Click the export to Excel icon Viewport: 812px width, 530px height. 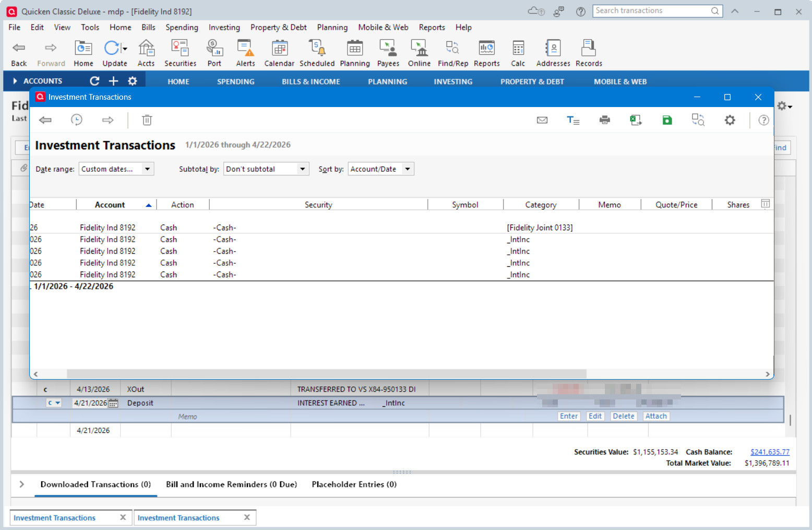point(636,120)
